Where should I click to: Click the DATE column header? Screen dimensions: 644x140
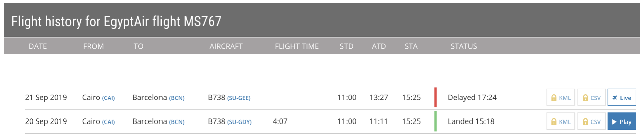(x=38, y=46)
